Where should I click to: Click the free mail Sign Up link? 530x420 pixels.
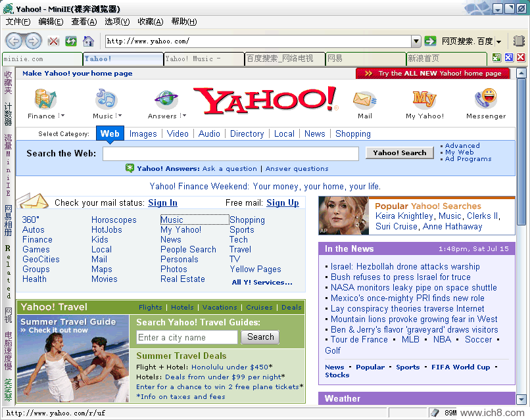[x=283, y=202]
